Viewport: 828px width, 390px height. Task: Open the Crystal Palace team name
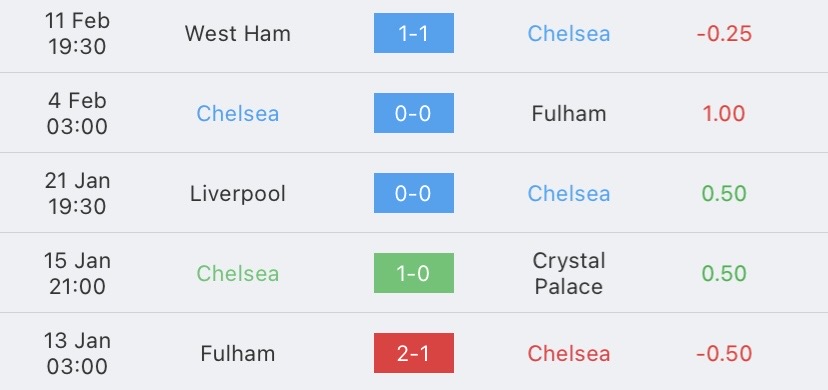tap(569, 273)
